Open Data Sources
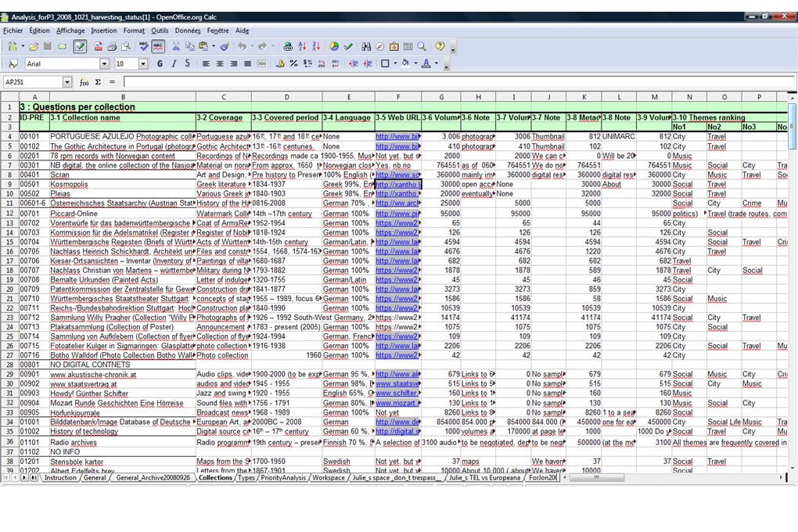 coord(408,47)
